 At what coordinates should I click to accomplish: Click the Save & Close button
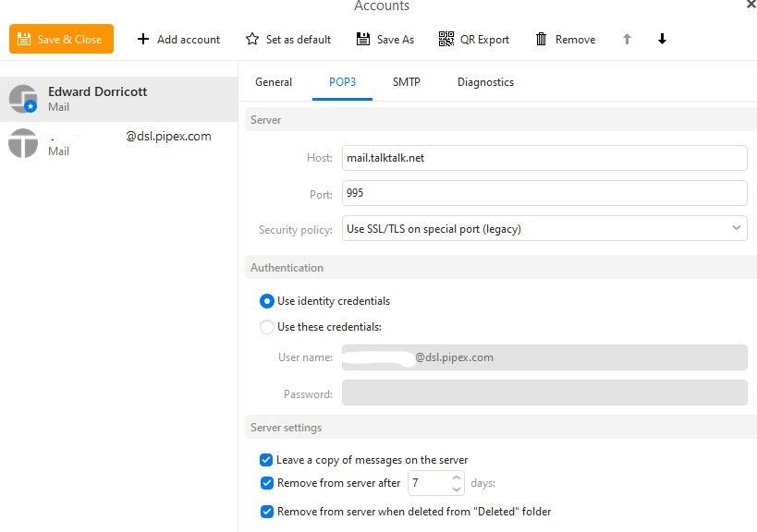[61, 39]
